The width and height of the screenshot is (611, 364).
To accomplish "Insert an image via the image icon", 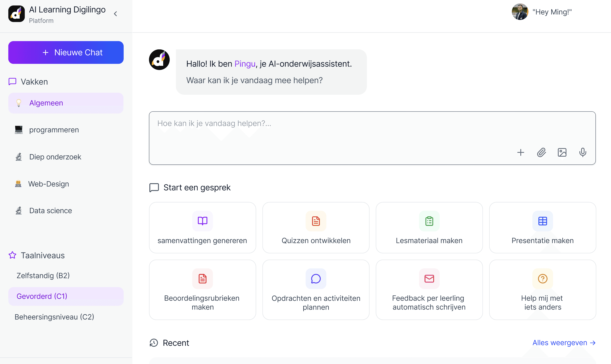I will click(562, 152).
